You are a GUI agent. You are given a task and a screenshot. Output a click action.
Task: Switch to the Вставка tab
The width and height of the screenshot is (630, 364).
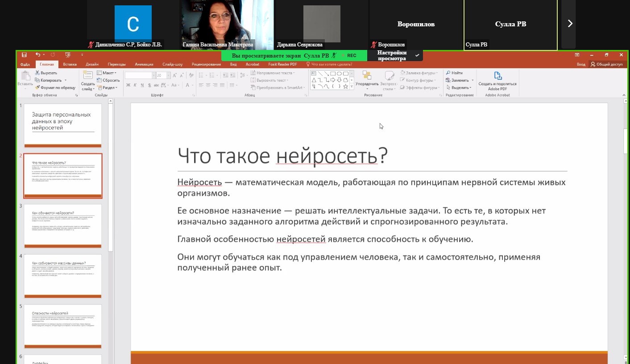[70, 64]
